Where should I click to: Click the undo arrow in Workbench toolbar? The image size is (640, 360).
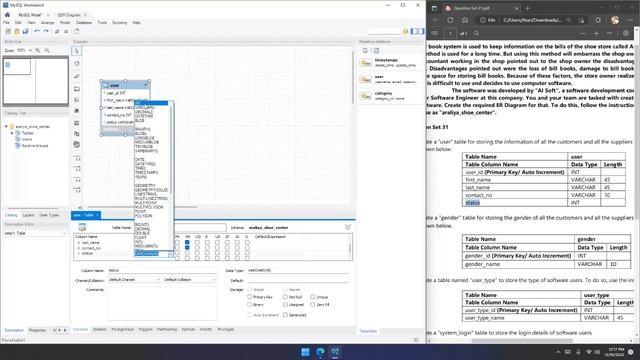(x=37, y=31)
